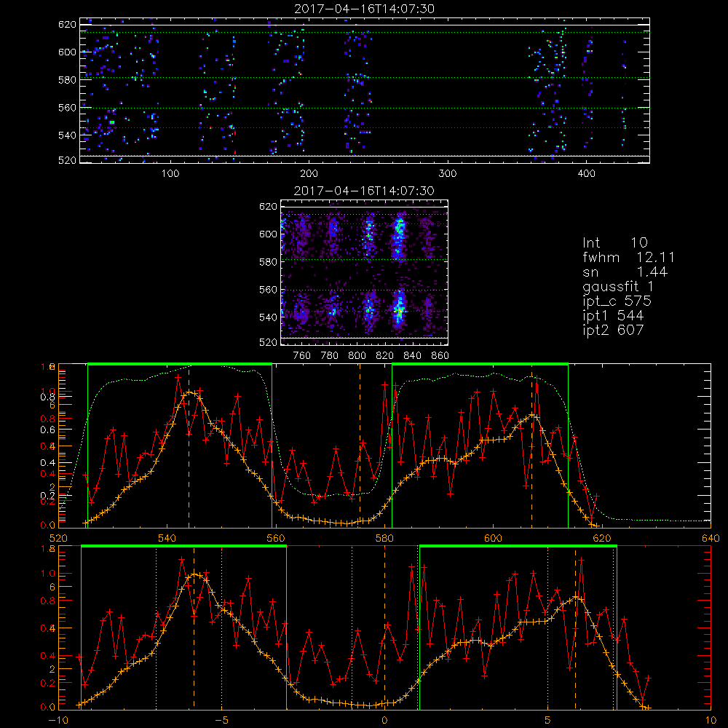The height and width of the screenshot is (728, 728).
Task: Click the 'ipt1 544' readout
Action: pos(613,316)
